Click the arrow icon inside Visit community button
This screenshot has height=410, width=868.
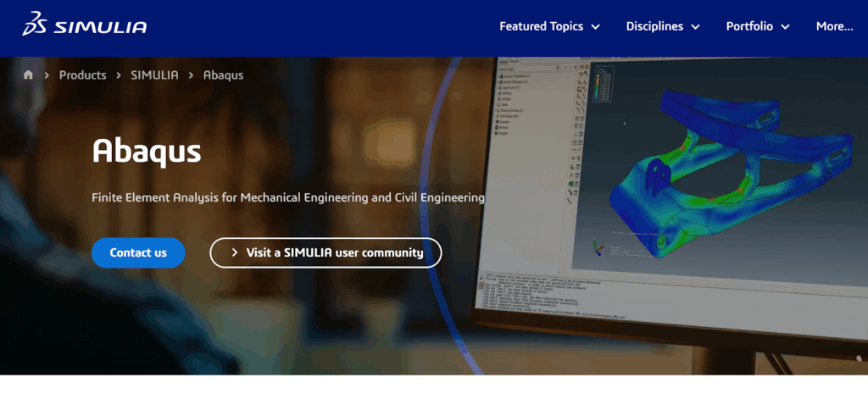235,252
